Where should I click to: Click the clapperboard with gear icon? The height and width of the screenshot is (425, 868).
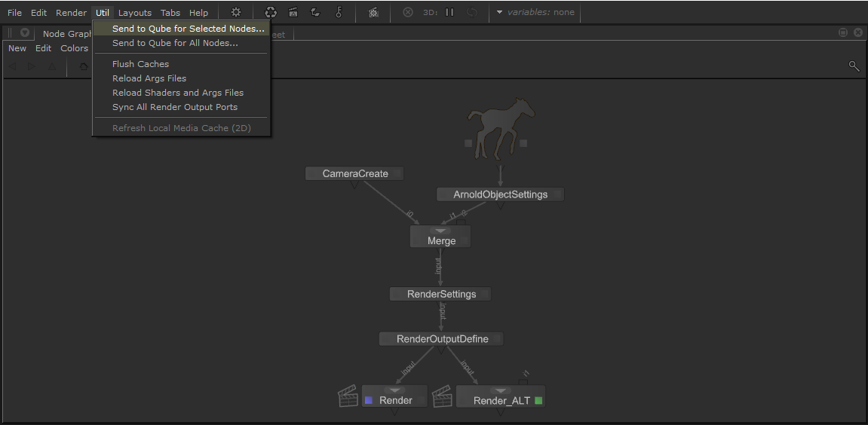point(373,12)
